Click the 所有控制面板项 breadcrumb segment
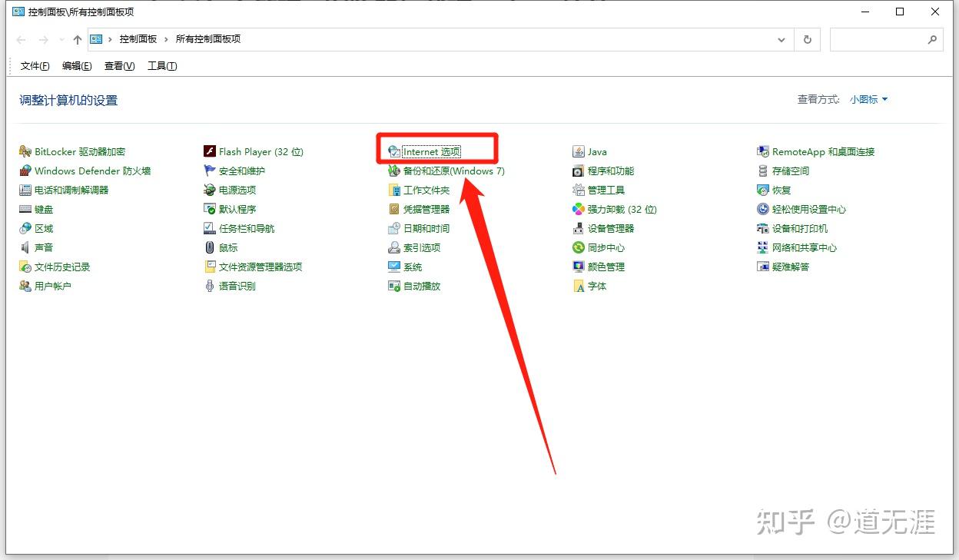Viewport: 959px width, 560px height. (x=208, y=39)
